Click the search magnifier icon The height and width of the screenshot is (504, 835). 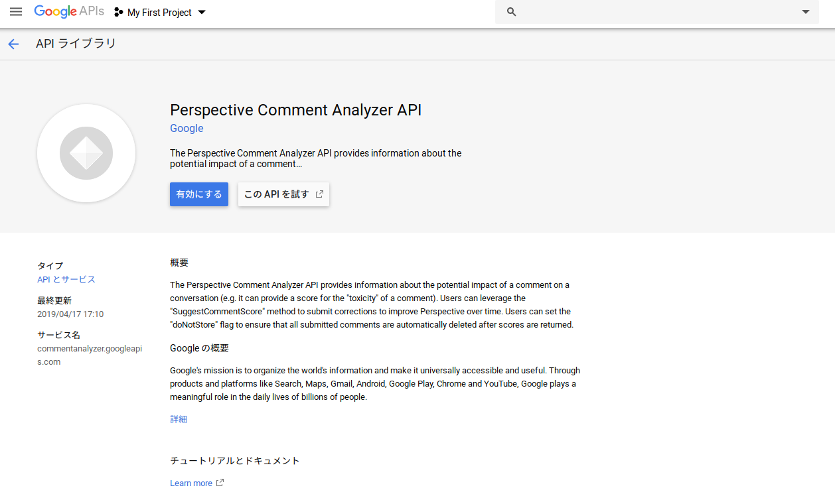511,12
